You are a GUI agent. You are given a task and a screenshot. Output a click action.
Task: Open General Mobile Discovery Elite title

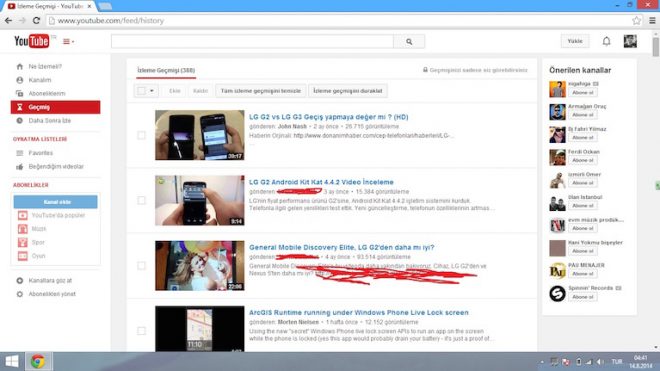point(341,248)
